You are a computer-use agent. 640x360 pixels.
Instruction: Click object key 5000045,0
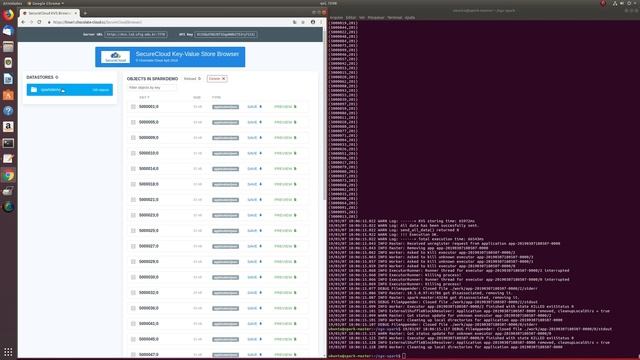point(149,340)
